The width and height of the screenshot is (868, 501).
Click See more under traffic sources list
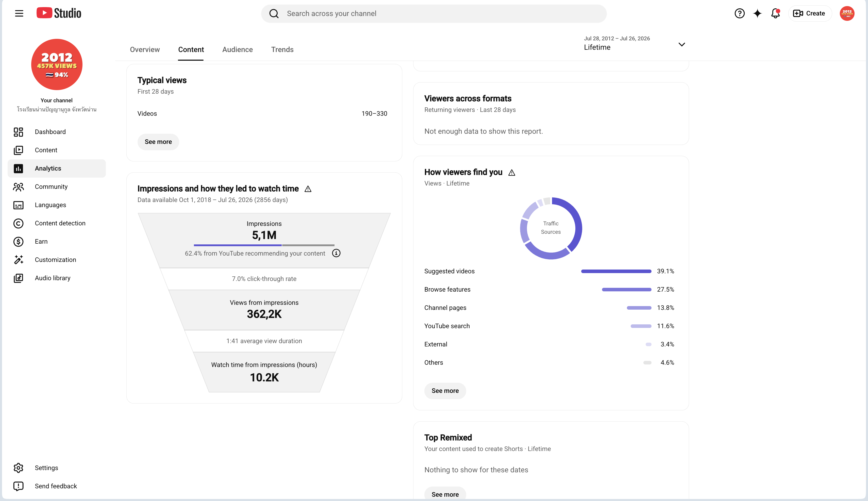pos(445,391)
